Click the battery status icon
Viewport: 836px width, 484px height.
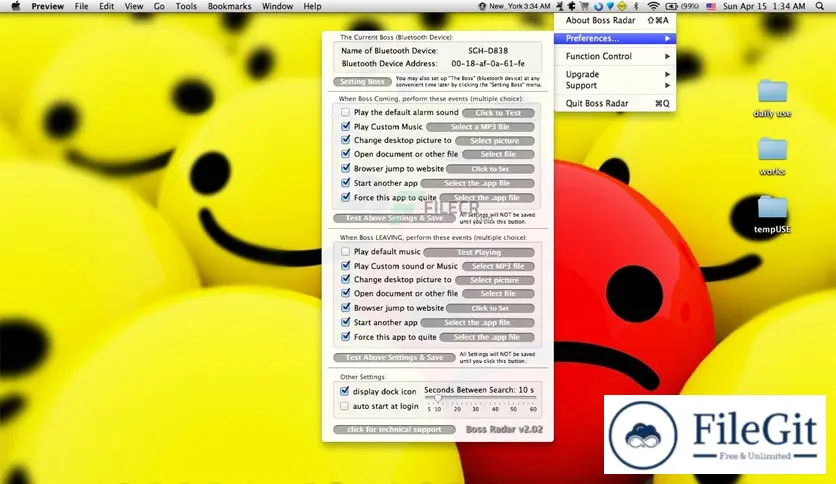tap(671, 6)
